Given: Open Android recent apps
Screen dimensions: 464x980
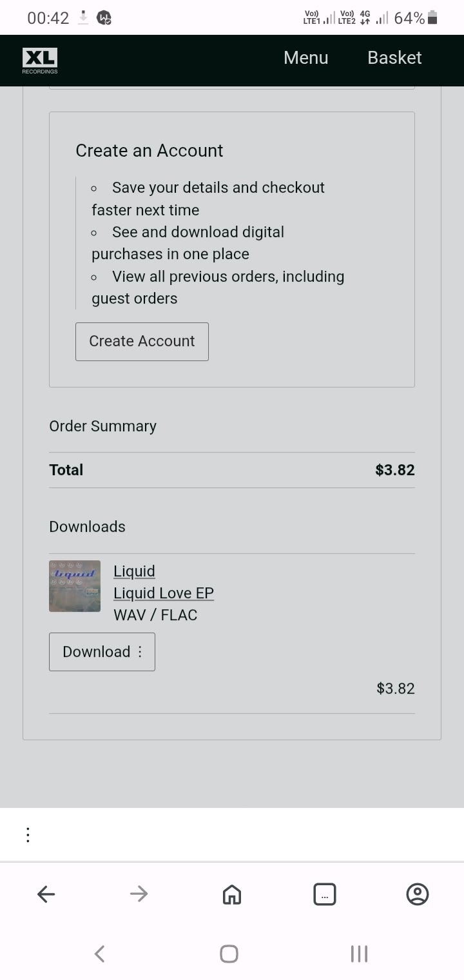Looking at the screenshot, I should [x=359, y=954].
